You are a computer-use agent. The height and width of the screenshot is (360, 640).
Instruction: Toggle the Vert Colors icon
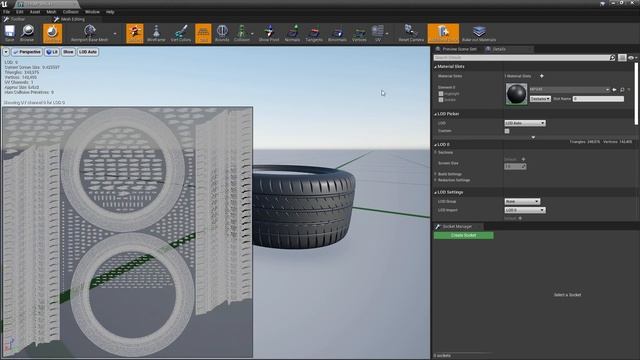[181, 33]
